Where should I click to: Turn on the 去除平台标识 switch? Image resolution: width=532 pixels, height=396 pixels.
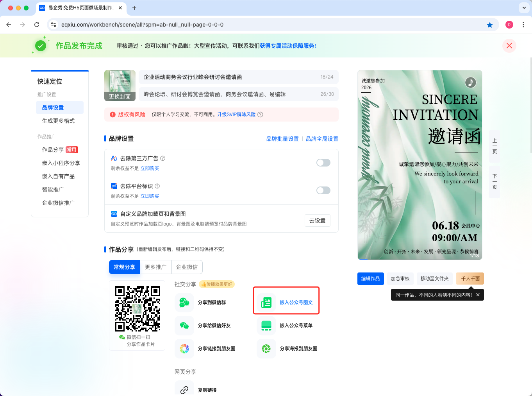[323, 190]
